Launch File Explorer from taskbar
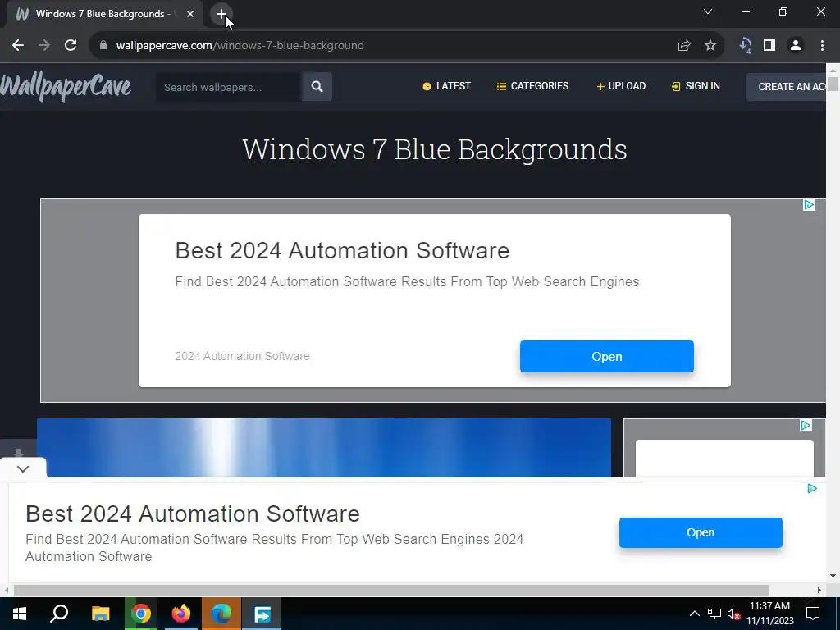 [x=100, y=614]
